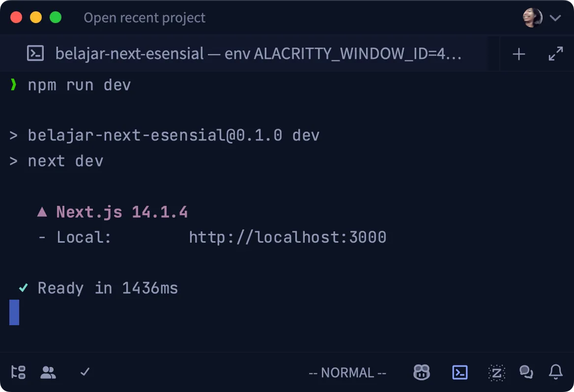Click the diagnostics checkmark icon
Screen dimensions: 574x392
pyautogui.click(x=84, y=372)
